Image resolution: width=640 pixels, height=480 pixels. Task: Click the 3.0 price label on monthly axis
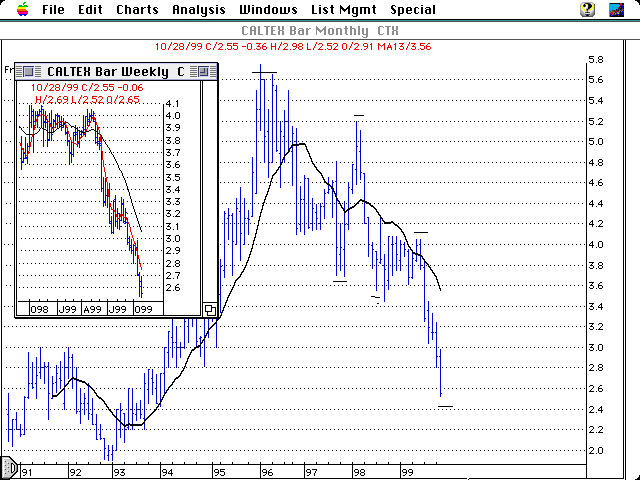pos(596,347)
